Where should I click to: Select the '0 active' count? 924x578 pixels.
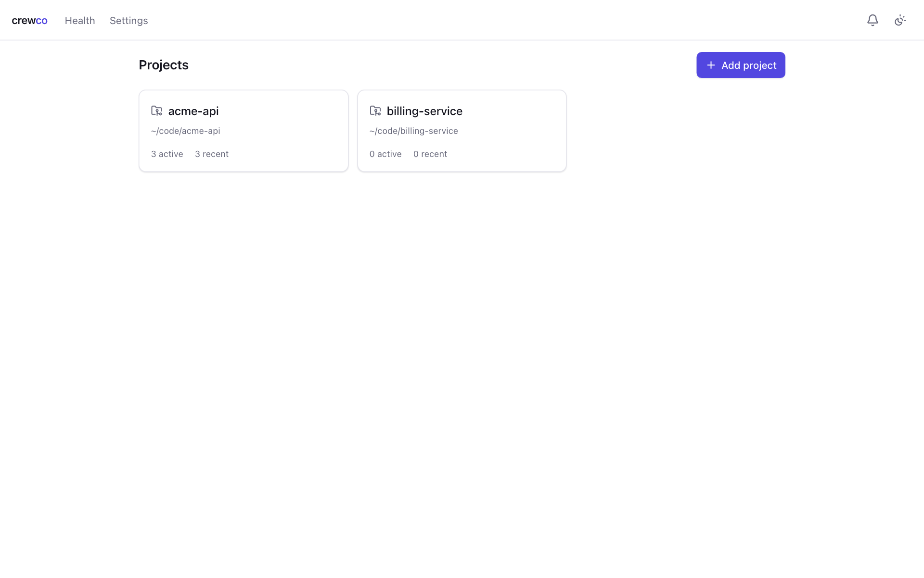[385, 154]
